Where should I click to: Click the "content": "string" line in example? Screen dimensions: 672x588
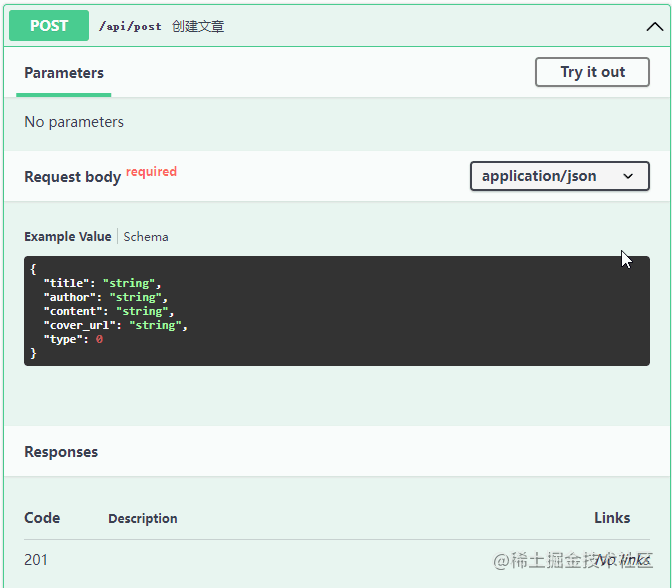[x=109, y=311]
